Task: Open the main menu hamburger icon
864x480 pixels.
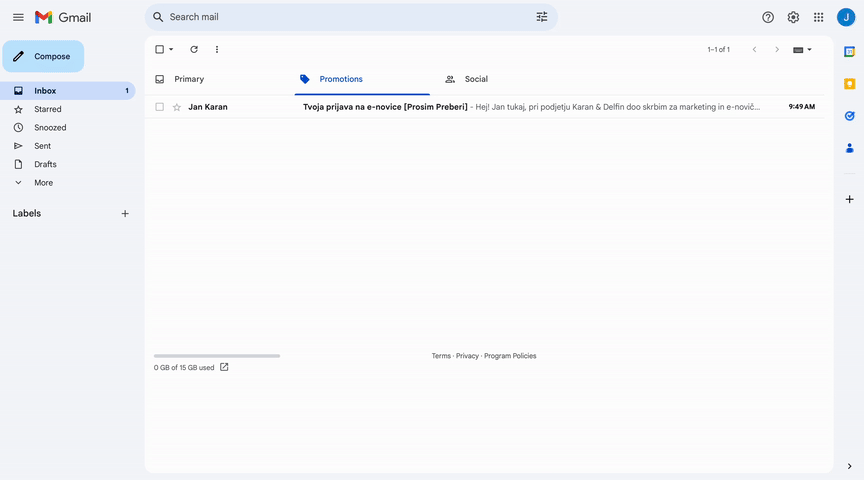Action: coord(18,17)
